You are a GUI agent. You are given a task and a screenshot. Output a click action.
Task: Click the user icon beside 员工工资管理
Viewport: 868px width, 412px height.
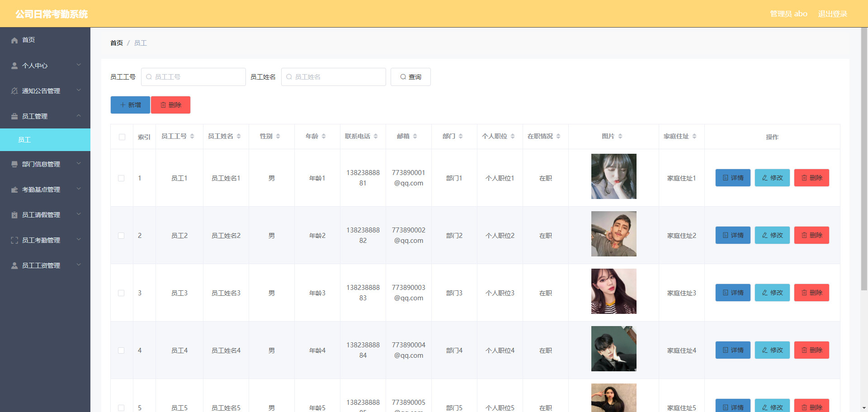pos(14,265)
